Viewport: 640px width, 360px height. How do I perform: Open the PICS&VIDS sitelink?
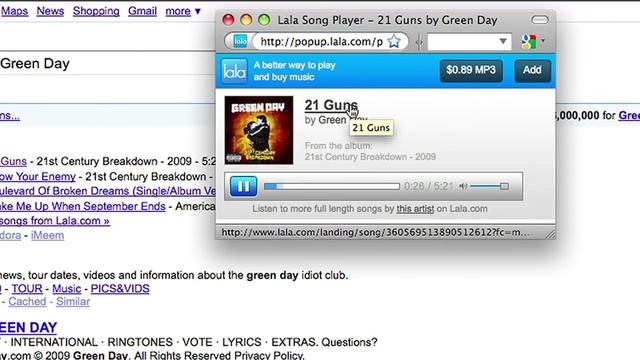[120, 289]
